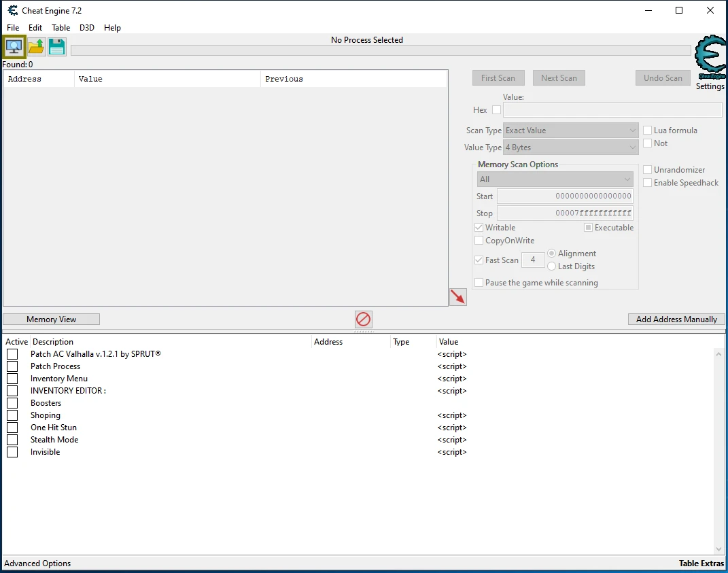Open a cheat table with the folder icon
Screen dimensions: 728x573
tap(35, 46)
